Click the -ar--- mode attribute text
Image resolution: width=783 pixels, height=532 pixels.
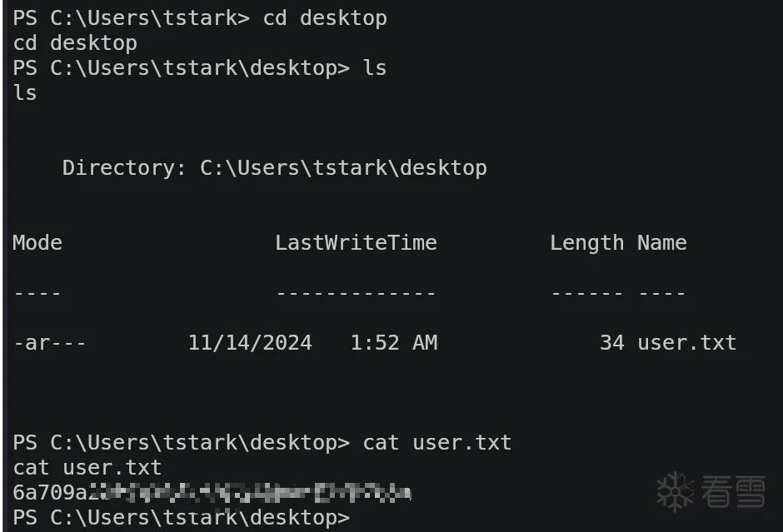tap(49, 343)
